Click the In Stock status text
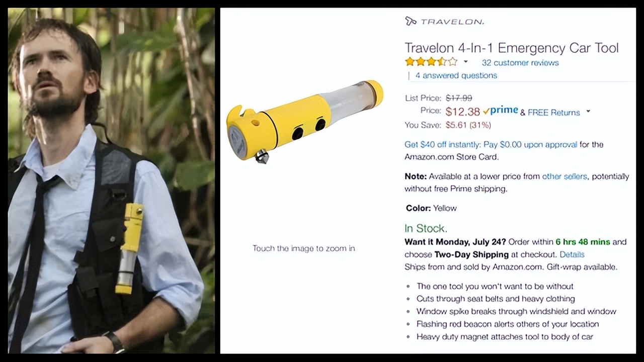Viewport: 644px width, 362px height. click(x=426, y=229)
